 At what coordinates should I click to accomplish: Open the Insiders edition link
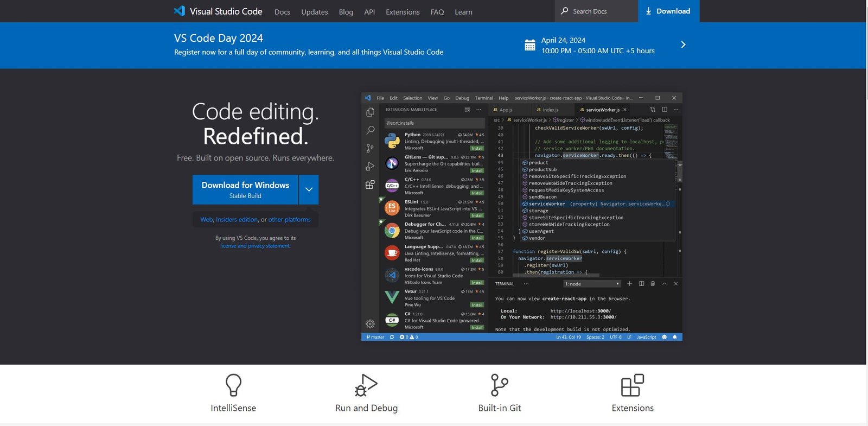(x=237, y=220)
